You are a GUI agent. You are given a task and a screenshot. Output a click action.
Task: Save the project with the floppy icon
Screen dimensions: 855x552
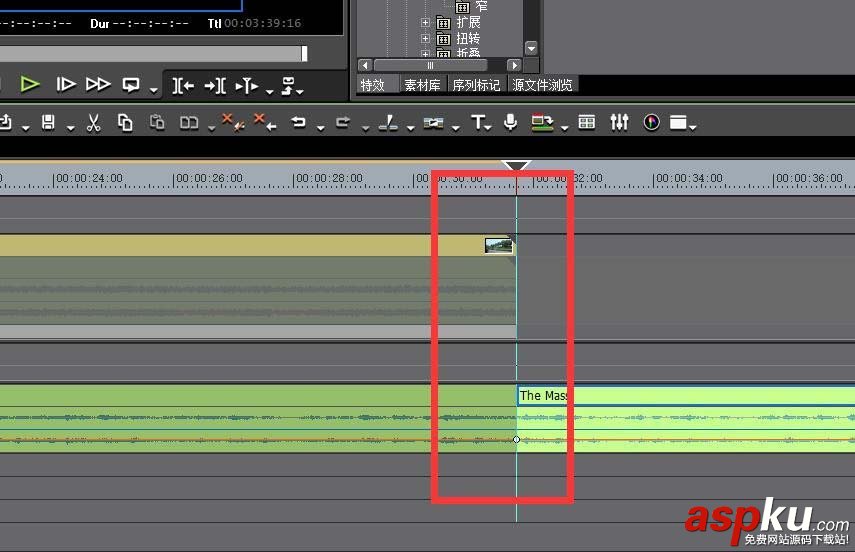point(48,122)
